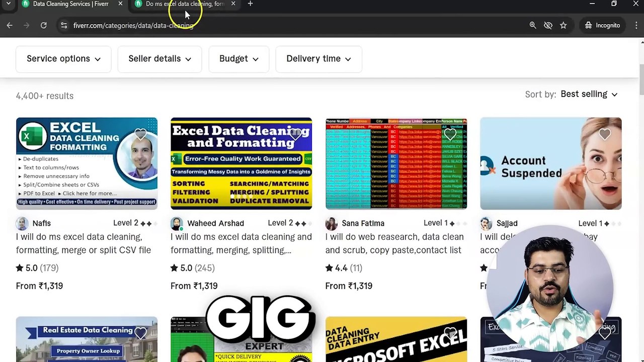Image resolution: width=644 pixels, height=362 pixels.
Task: Minimize the browser window
Action: tap(592, 4)
